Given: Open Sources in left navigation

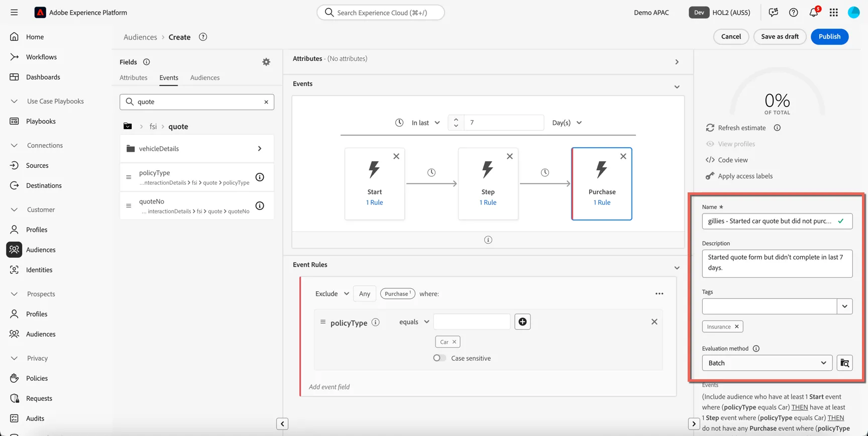Looking at the screenshot, I should (x=37, y=165).
